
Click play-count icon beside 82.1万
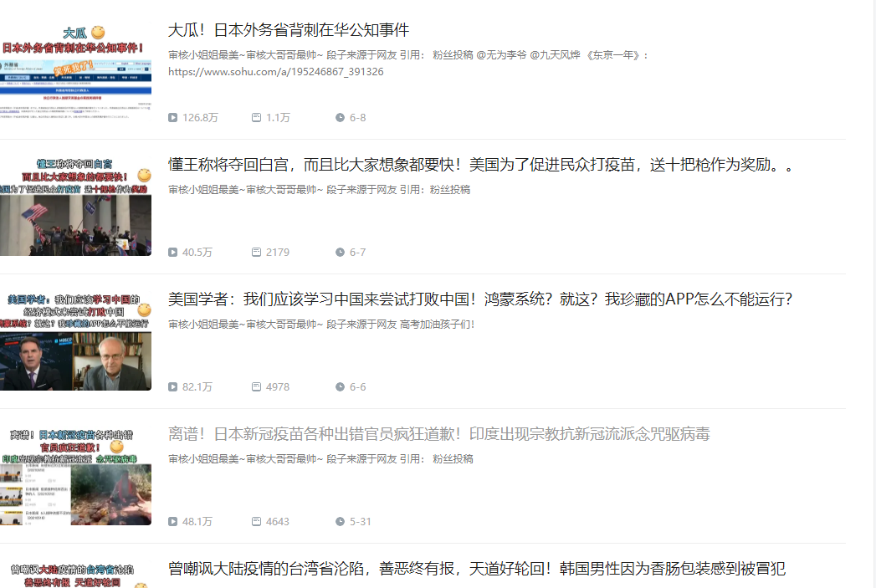pos(172,387)
